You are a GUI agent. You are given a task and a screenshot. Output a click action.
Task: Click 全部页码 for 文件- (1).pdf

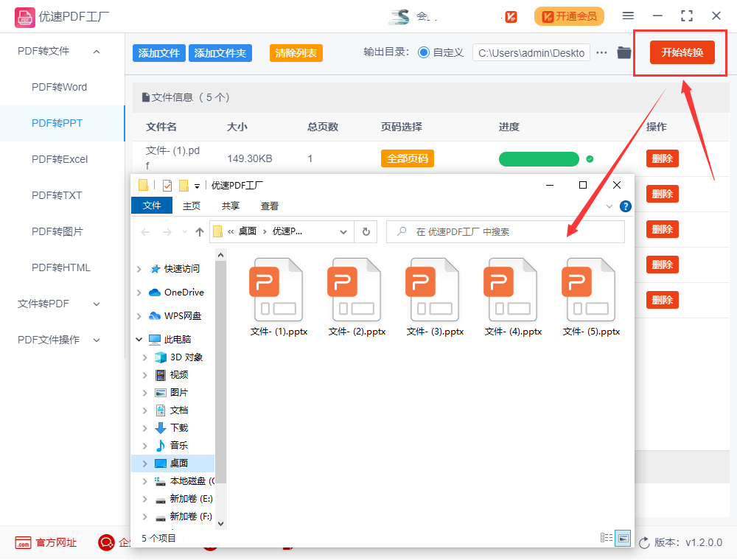point(407,159)
